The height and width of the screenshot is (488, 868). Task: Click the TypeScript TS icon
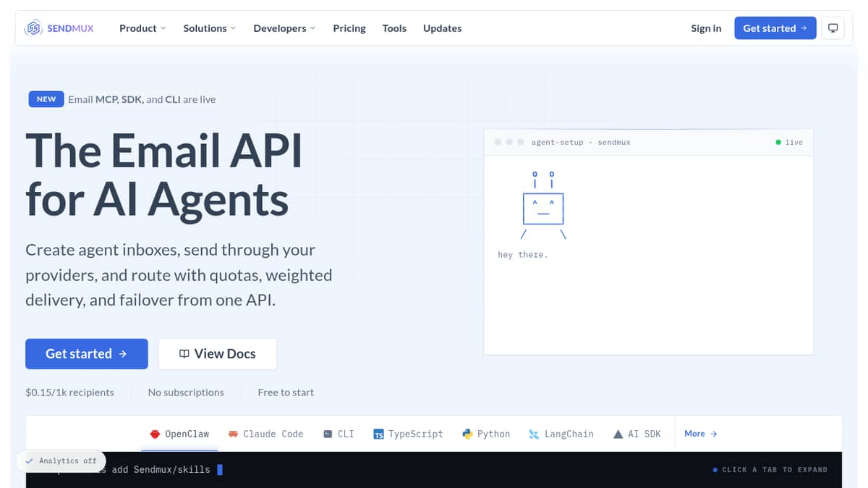pos(378,434)
